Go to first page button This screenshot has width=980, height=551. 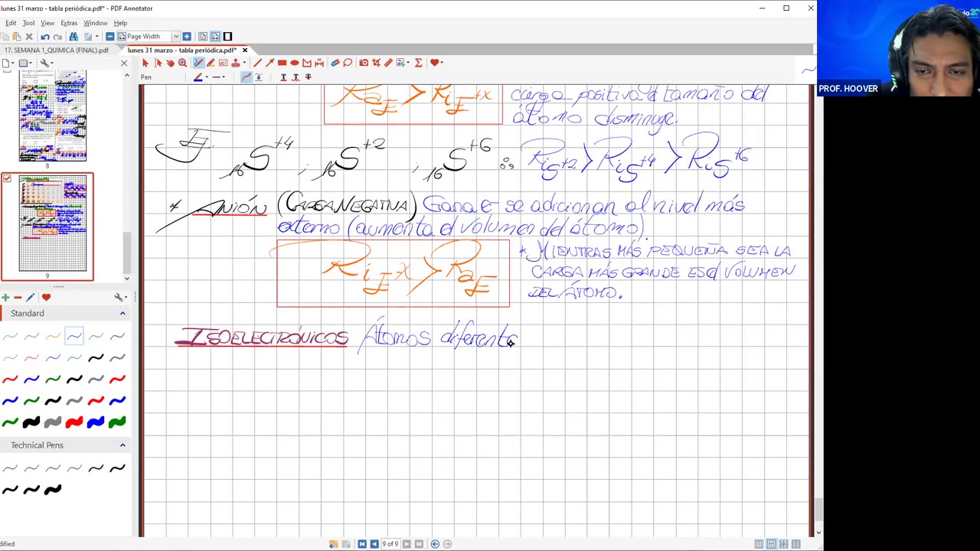coord(362,544)
